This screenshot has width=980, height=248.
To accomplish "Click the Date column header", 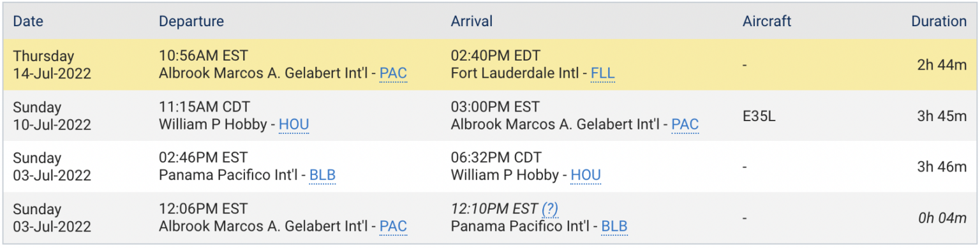I will pyautogui.click(x=27, y=22).
